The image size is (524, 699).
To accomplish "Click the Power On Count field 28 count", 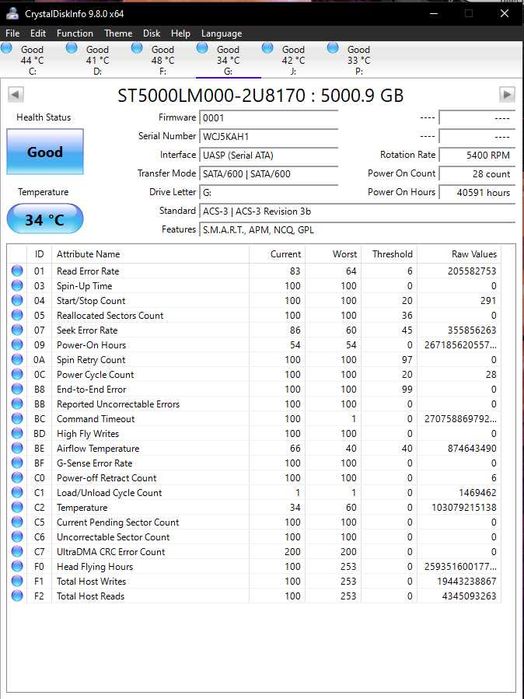I will (x=477, y=174).
